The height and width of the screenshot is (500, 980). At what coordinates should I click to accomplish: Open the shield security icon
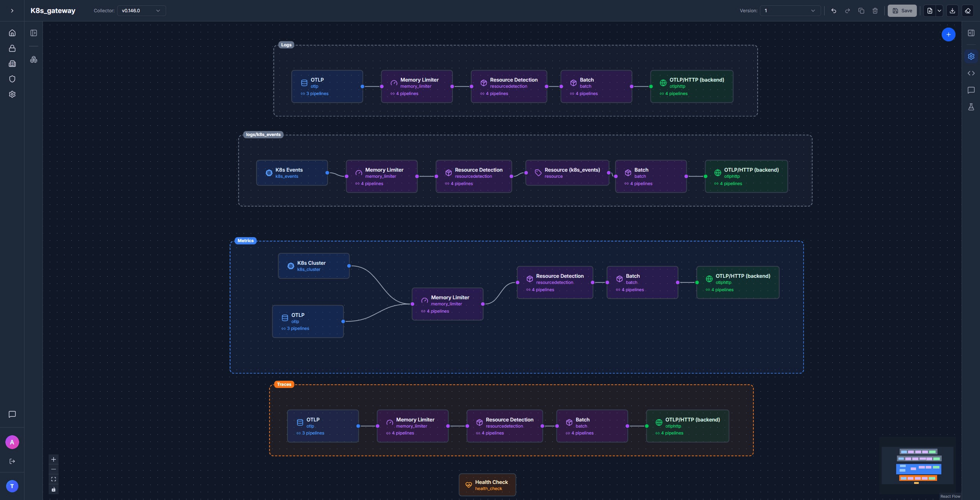(x=12, y=79)
